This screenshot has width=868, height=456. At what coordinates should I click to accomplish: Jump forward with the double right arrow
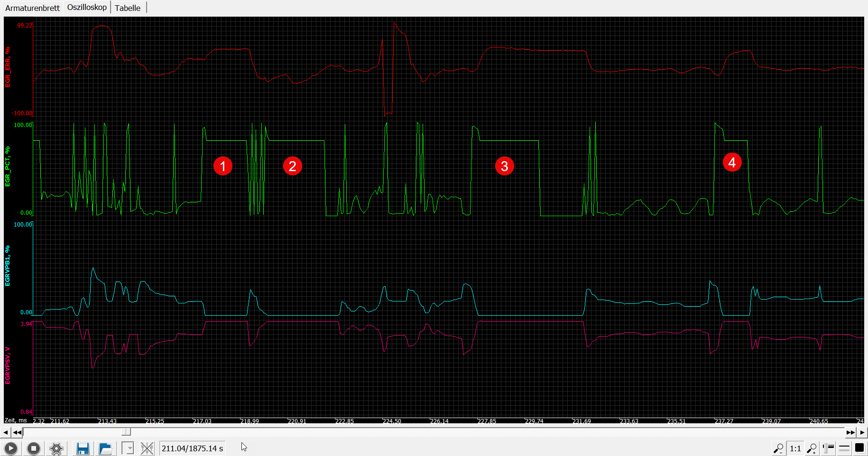pyautogui.click(x=850, y=432)
